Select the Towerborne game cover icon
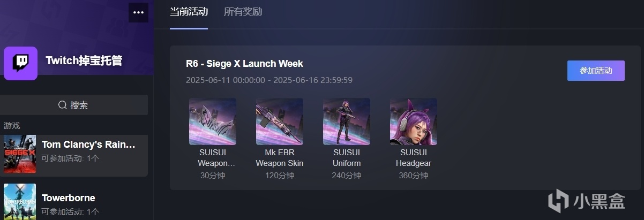This screenshot has width=644, height=220. tap(20, 202)
